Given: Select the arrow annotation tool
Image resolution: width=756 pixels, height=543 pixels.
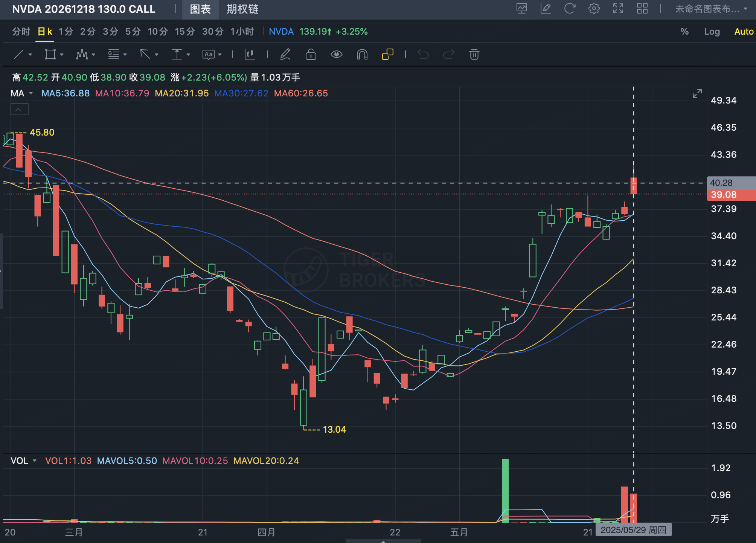Looking at the screenshot, I should pyautogui.click(x=145, y=55).
